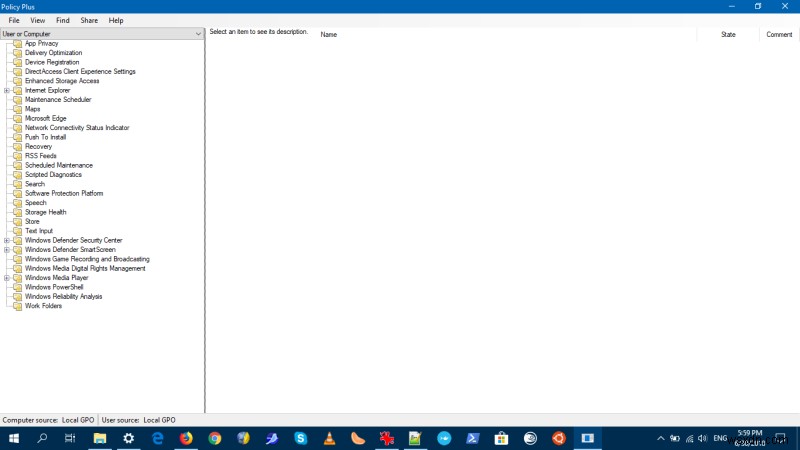800x450 pixels.
Task: Select Storage Health category
Action: 45,212
